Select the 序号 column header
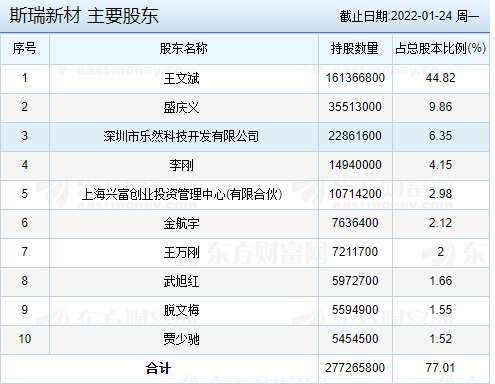495x384 pixels. coord(25,48)
